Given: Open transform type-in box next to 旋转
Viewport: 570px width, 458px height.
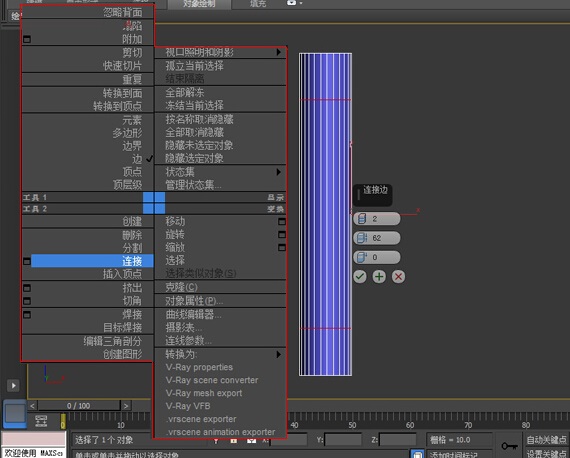Looking at the screenshot, I should pyautogui.click(x=282, y=234).
